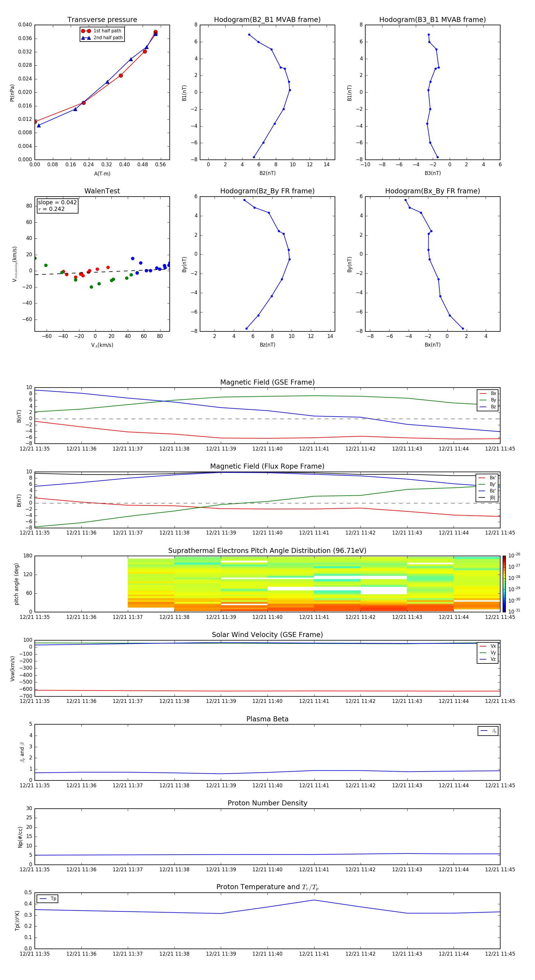The width and height of the screenshot is (535, 980).
Task: Click the 'Pt(nPa)' y-axis label
Action: coord(12,93)
